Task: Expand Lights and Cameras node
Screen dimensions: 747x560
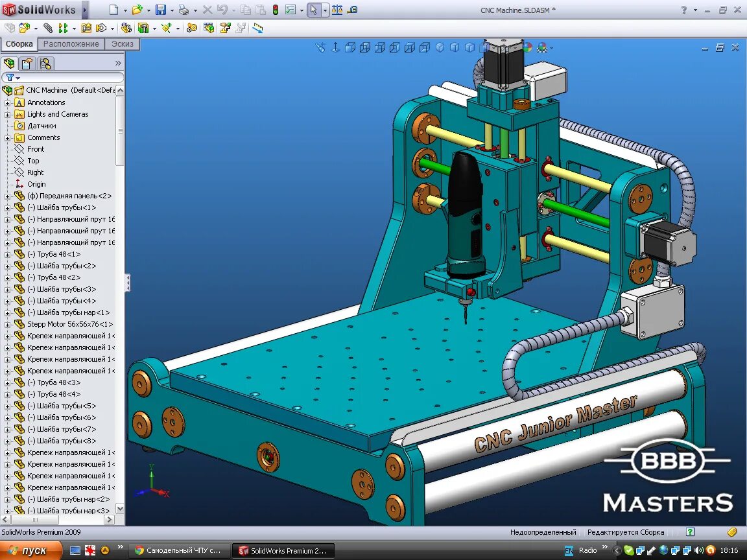Action: click(7, 115)
